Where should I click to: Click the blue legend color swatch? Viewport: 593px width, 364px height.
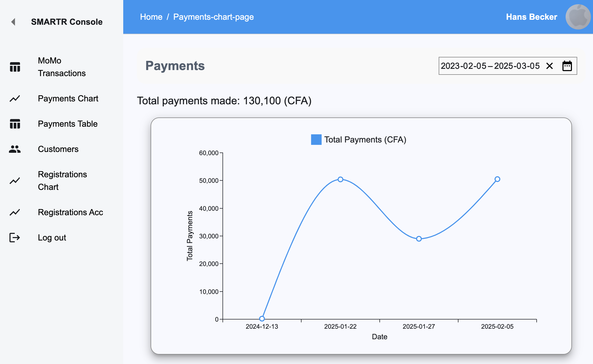[316, 140]
